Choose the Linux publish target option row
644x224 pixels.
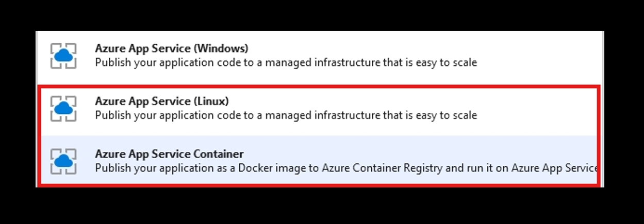pyautogui.click(x=320, y=109)
